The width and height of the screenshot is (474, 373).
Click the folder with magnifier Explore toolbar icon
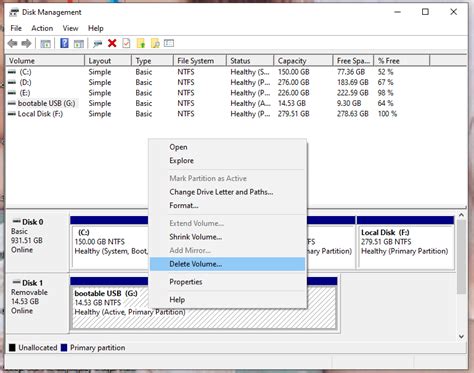pos(155,43)
